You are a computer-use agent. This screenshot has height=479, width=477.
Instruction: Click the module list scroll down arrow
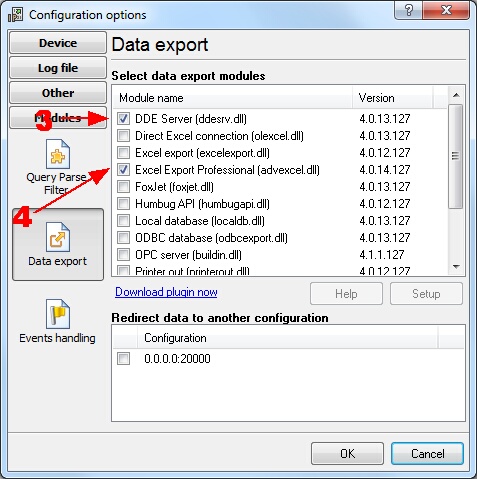pyautogui.click(x=456, y=266)
